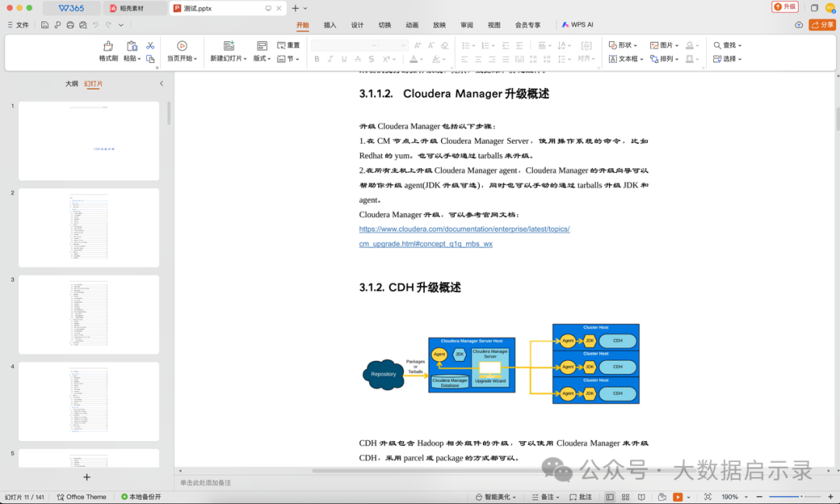Click the Shapes (形状) button
Viewport: 840px width, 504px height.
click(622, 46)
